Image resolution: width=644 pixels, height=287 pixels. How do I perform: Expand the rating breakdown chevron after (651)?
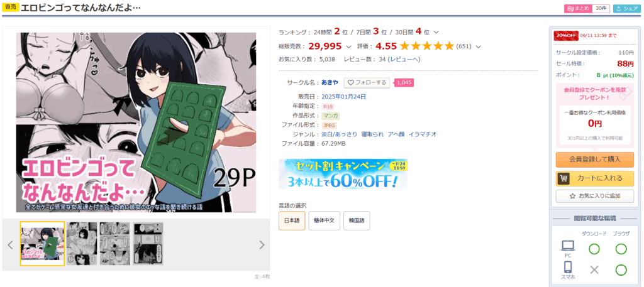pyautogui.click(x=478, y=46)
